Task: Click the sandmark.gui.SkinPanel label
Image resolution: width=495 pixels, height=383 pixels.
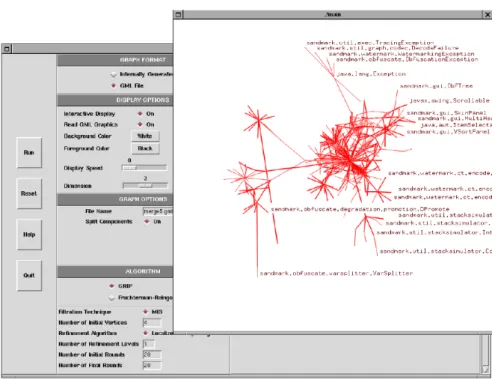Action: (446, 113)
